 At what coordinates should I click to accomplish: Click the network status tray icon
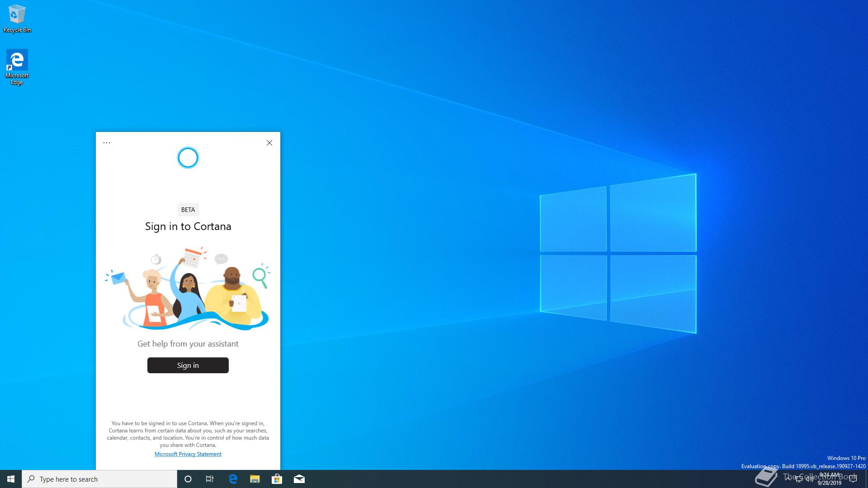799,479
